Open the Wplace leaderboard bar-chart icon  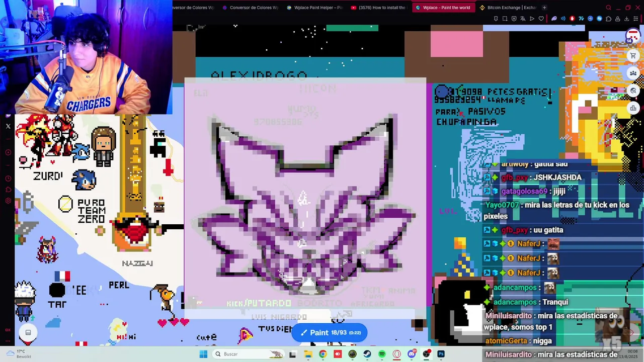[x=633, y=108]
